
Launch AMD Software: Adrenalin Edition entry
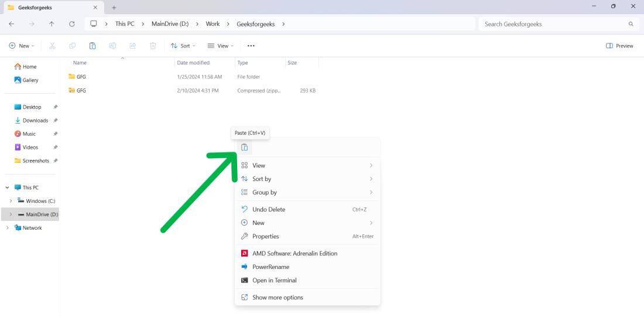point(307,253)
